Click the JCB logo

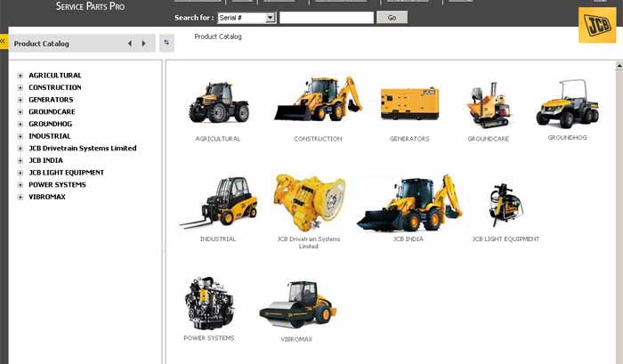(x=595, y=25)
